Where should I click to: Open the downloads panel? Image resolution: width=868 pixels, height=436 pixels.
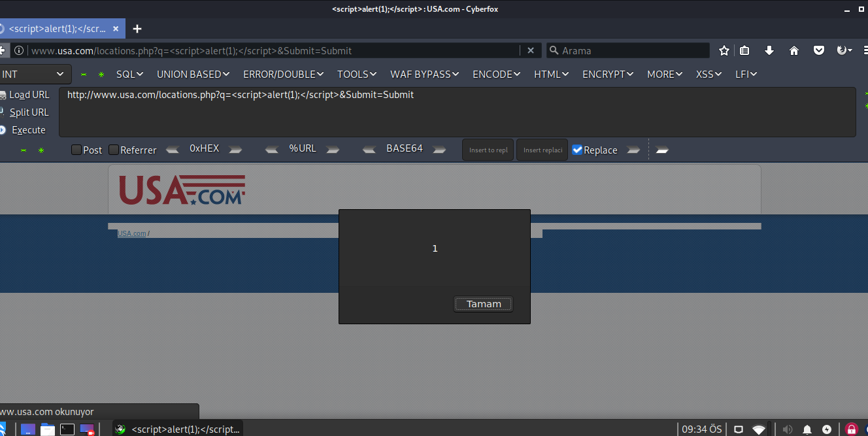(769, 50)
